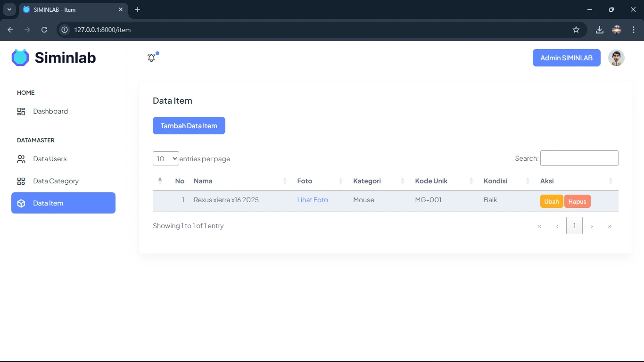
Task: Open Dashboard from sidebar
Action: [50, 111]
